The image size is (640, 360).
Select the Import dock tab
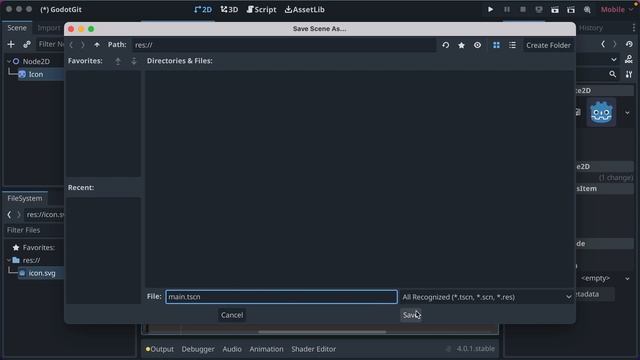click(49, 28)
